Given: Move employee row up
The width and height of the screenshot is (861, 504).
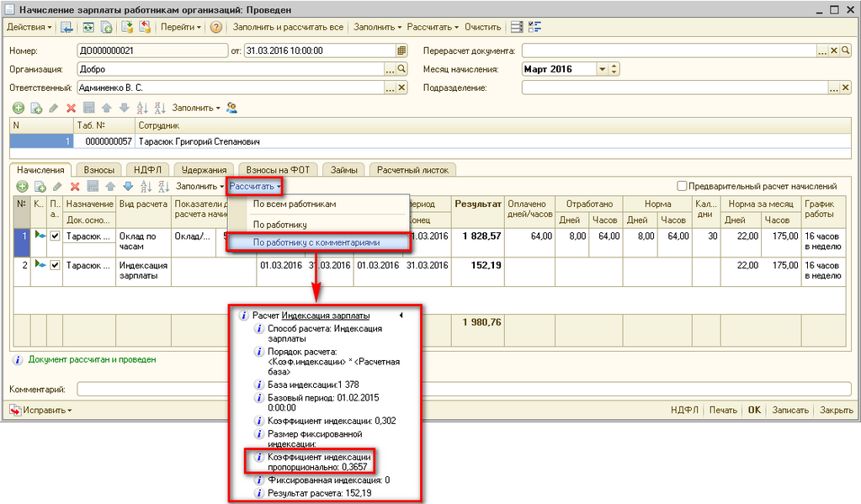Looking at the screenshot, I should pos(107,109).
